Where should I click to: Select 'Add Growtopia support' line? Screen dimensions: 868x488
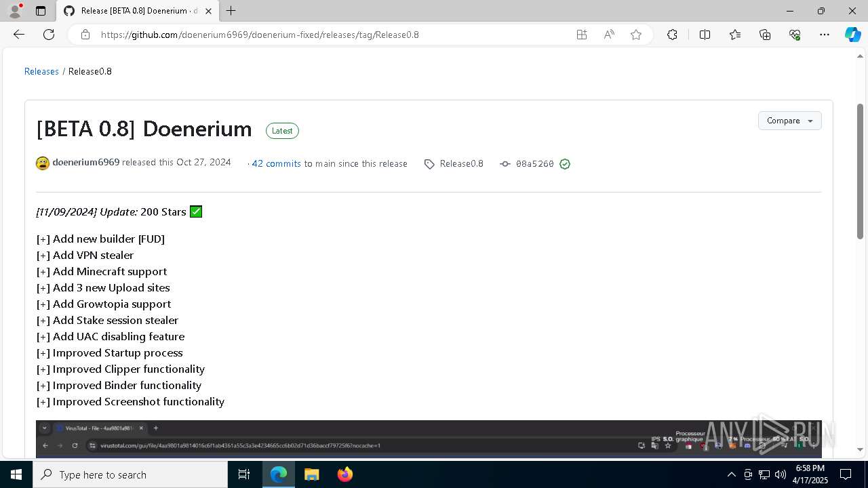[104, 304]
